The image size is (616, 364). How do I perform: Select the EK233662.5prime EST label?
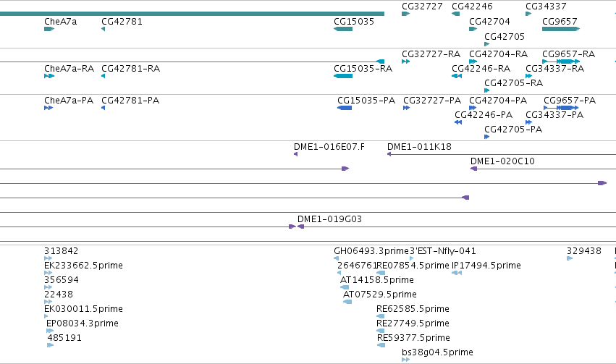coord(83,266)
